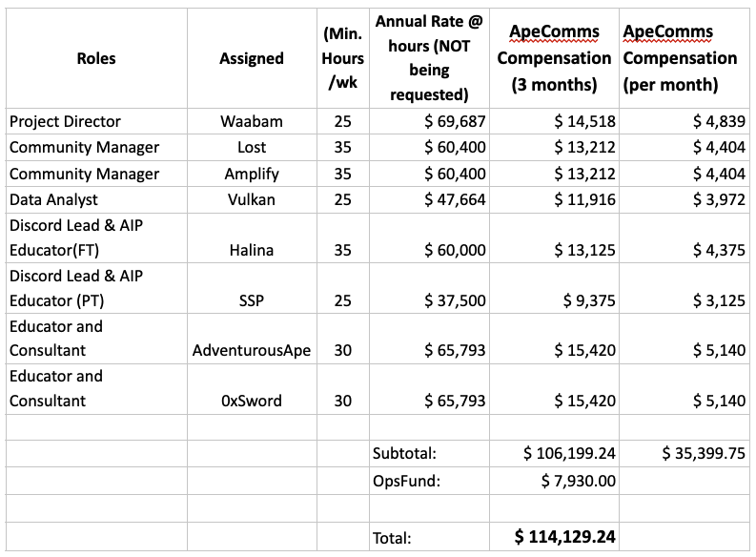
Task: Click the Waabam assigned cell
Action: pos(252,121)
